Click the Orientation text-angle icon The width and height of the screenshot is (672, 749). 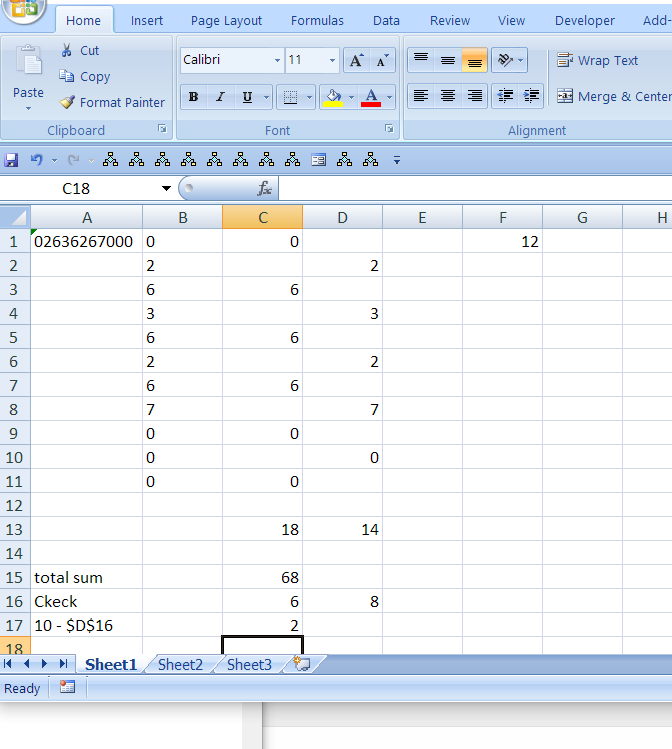coord(504,60)
